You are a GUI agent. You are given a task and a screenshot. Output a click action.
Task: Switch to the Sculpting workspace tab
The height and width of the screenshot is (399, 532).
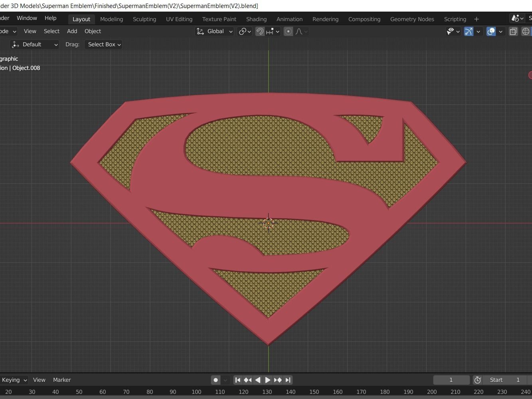[144, 19]
